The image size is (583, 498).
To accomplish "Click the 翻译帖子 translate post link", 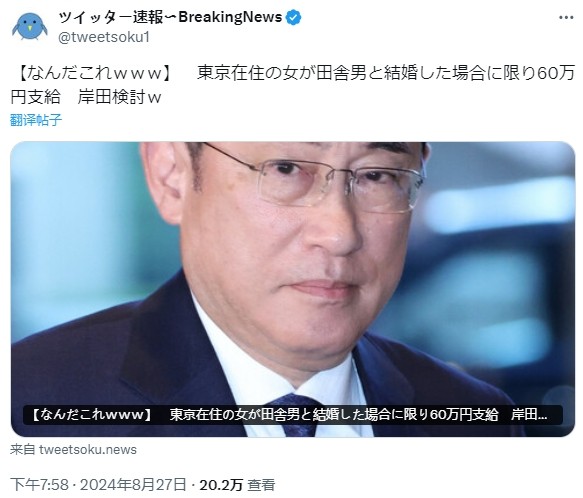I will pos(36,120).
